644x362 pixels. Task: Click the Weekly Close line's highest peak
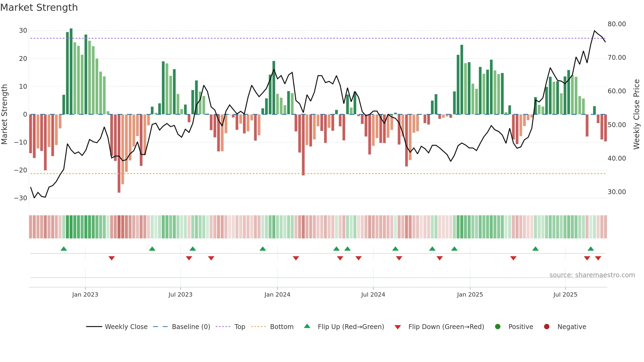point(594,31)
